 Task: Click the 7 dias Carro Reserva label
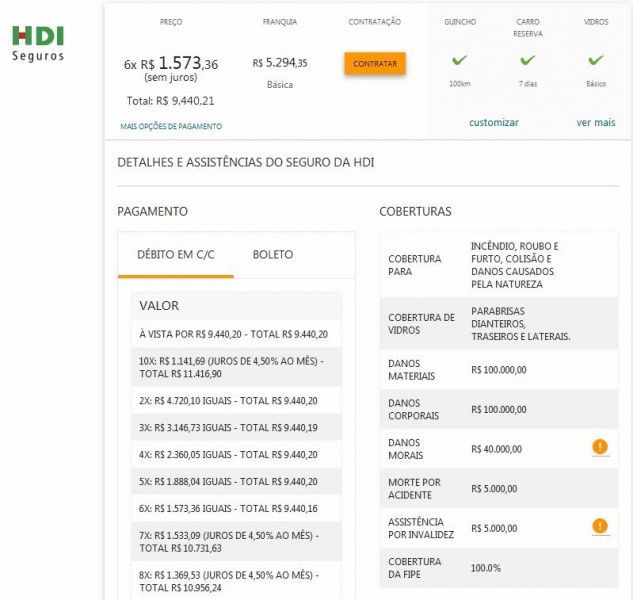click(528, 84)
